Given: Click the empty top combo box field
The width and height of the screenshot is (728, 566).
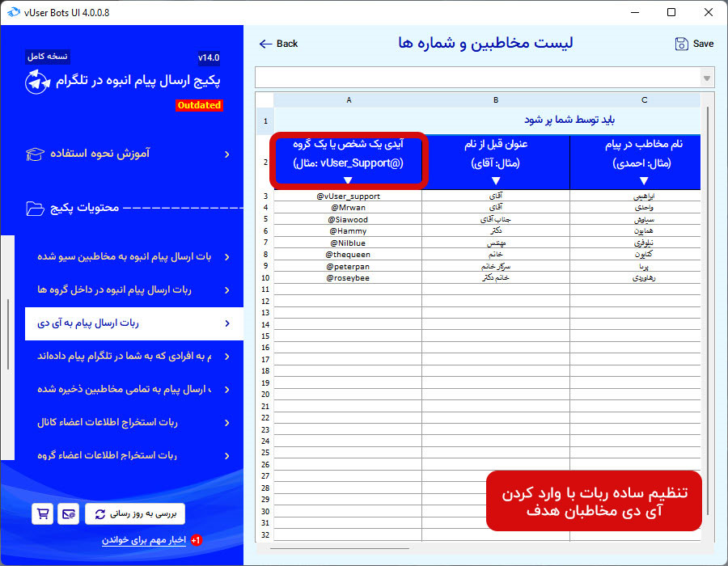Looking at the screenshot, I should pos(478,78).
